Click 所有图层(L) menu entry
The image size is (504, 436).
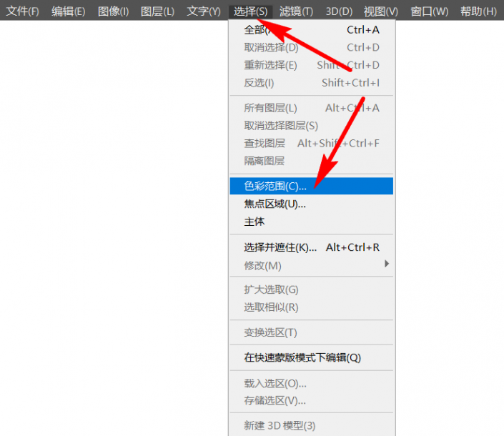click(x=270, y=109)
